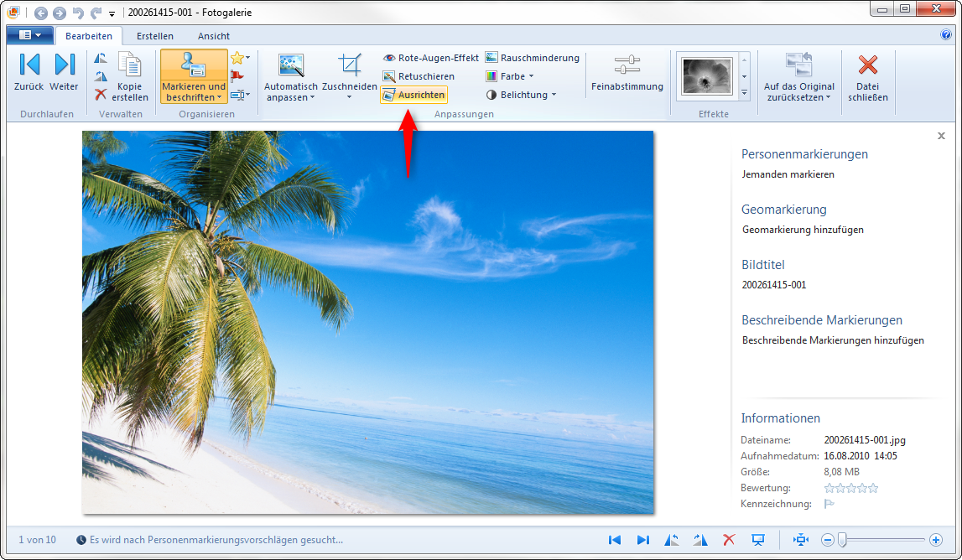This screenshot has height=560, width=962.
Task: Expand the Zuschneiden dropdown arrow
Action: coord(350,96)
